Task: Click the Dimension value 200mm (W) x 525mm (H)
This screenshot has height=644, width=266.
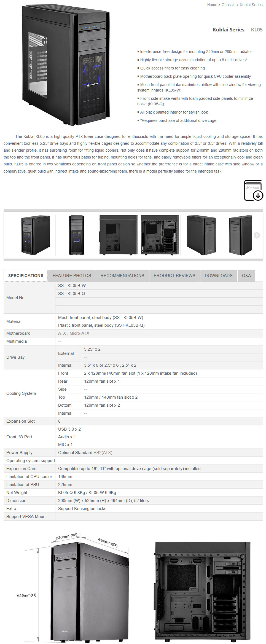Action: [x=103, y=501]
